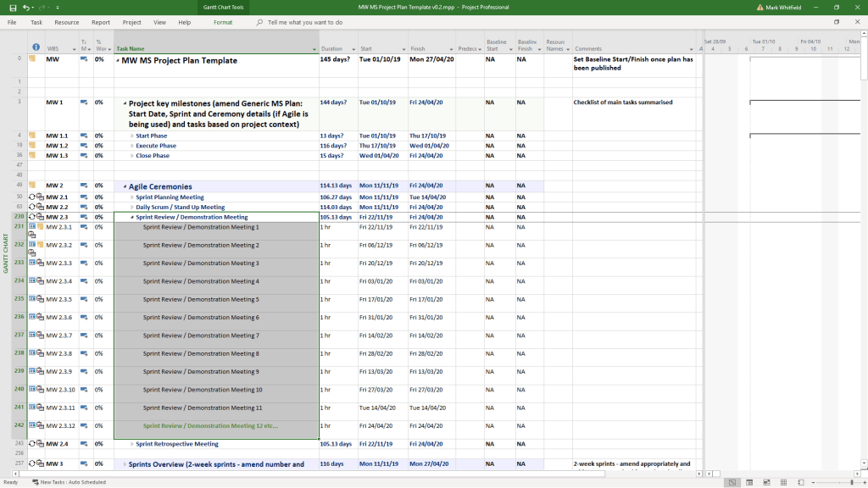The width and height of the screenshot is (868, 488).
Task: Collapse the Agile Ceremonies summary task
Action: pyautogui.click(x=125, y=186)
